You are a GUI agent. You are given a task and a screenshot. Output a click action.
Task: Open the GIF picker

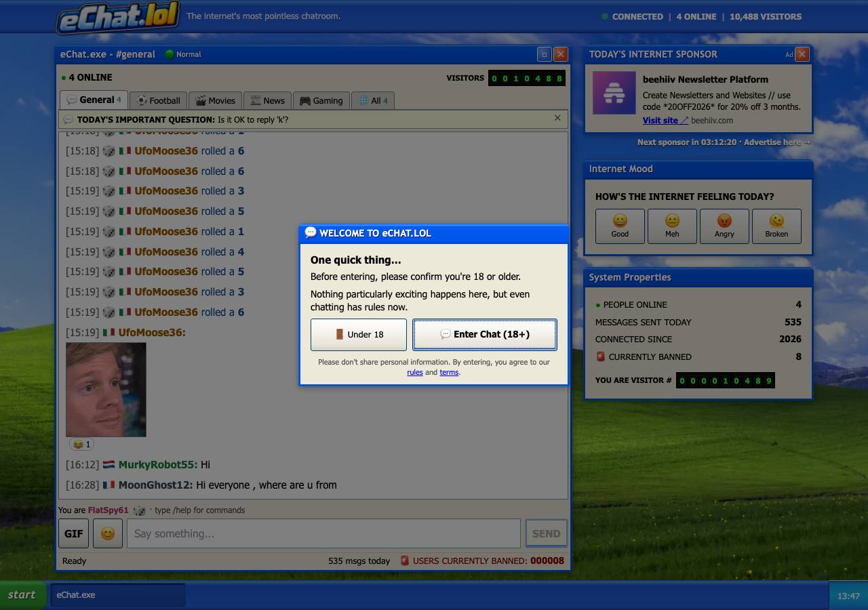(x=73, y=533)
